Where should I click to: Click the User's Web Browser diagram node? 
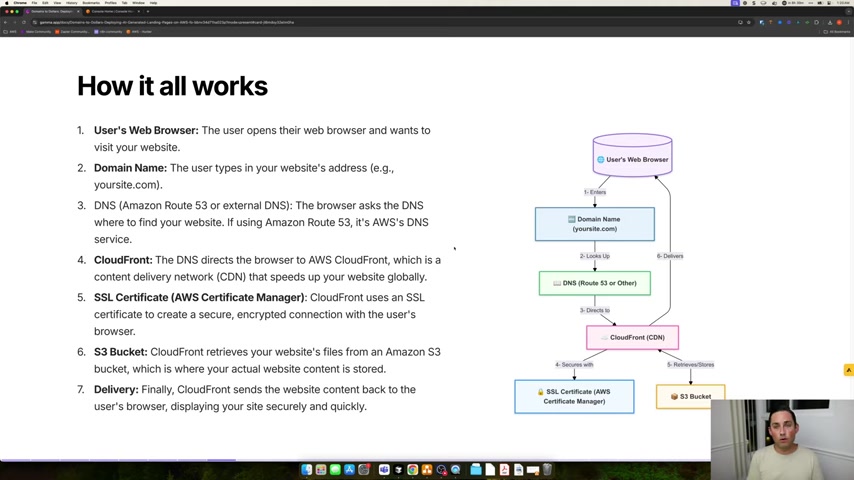632,156
